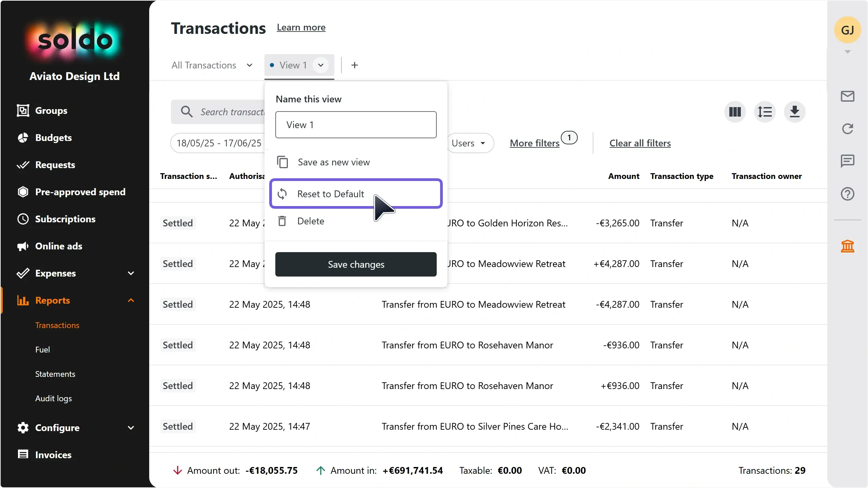The width and height of the screenshot is (868, 488).
Task: Open the orange bank building icon
Action: coord(847,246)
